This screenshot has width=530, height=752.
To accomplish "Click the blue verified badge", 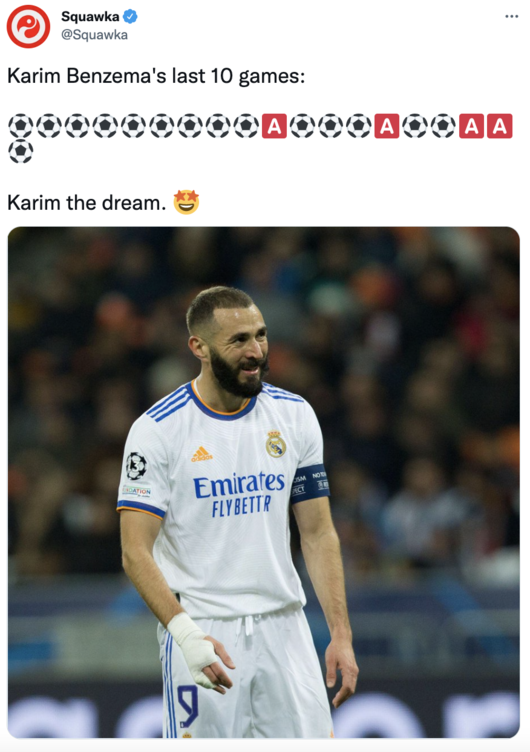I will point(130,16).
